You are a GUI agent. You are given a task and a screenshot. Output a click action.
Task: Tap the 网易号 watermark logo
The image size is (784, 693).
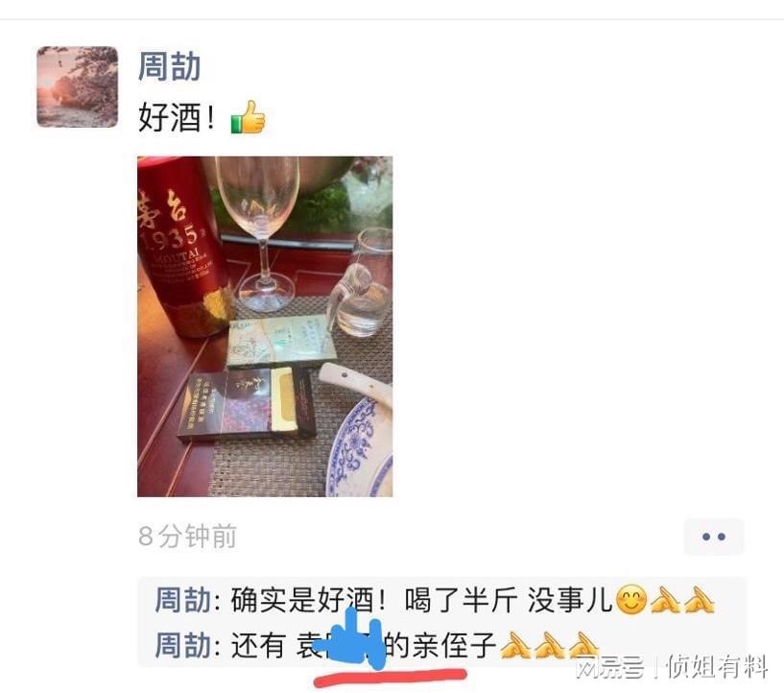point(609,667)
